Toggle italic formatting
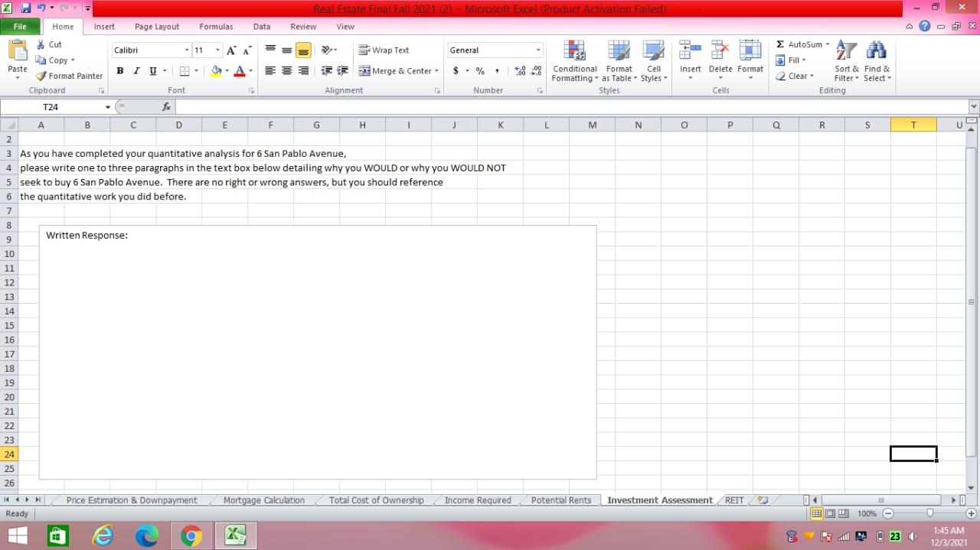Viewport: 980px width, 550px height. click(136, 70)
